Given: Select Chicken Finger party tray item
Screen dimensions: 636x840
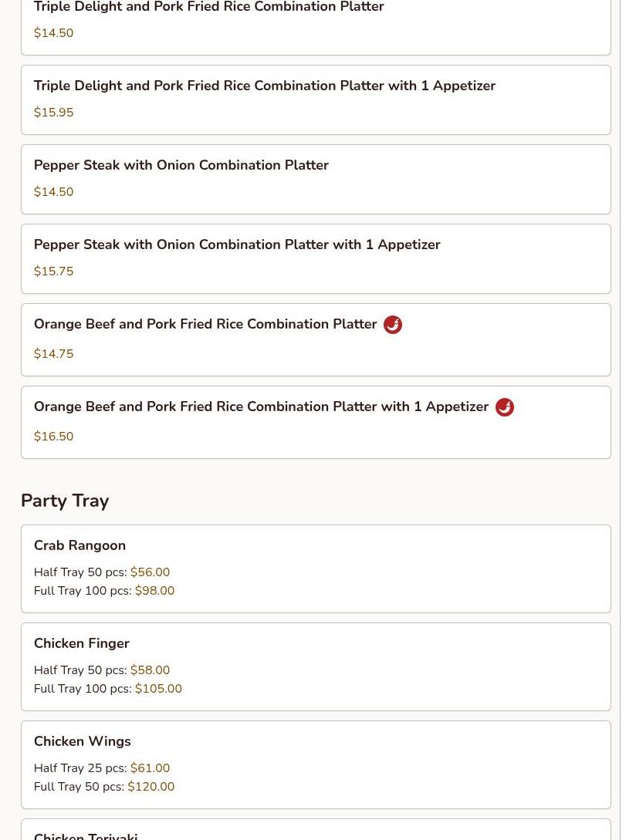Looking at the screenshot, I should tap(81, 643).
